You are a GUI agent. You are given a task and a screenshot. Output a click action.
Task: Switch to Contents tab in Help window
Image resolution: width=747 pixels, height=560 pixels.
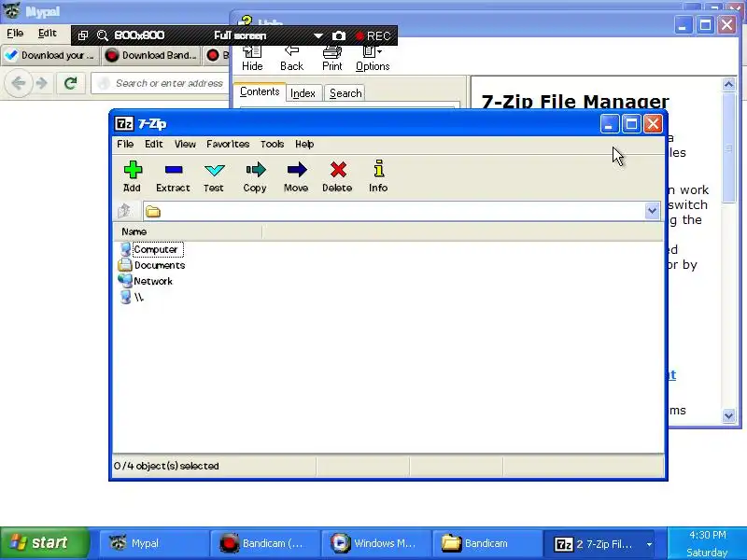(260, 91)
